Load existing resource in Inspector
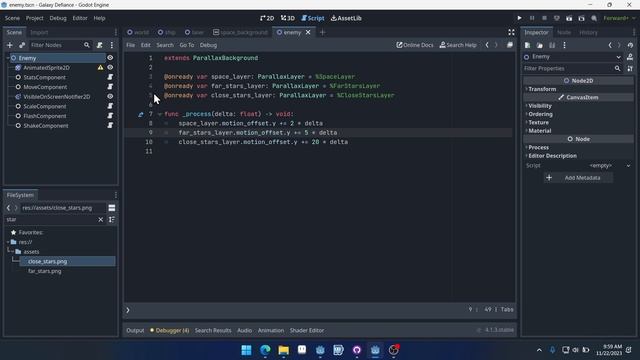 tap(540, 45)
